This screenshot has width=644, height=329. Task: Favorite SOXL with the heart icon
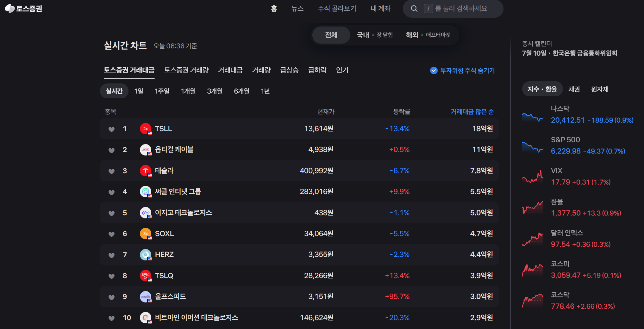coord(111,234)
